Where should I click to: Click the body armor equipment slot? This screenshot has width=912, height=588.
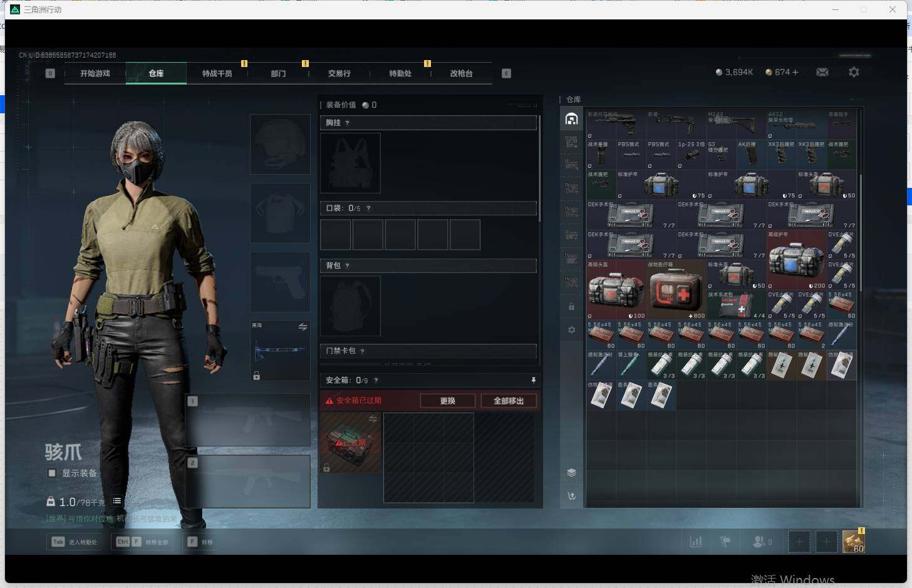click(280, 213)
